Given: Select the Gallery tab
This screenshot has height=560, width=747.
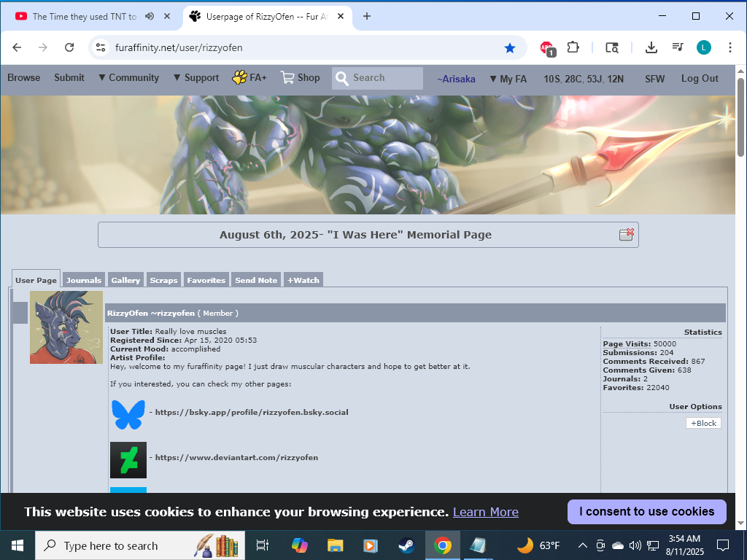Looking at the screenshot, I should [x=125, y=280].
